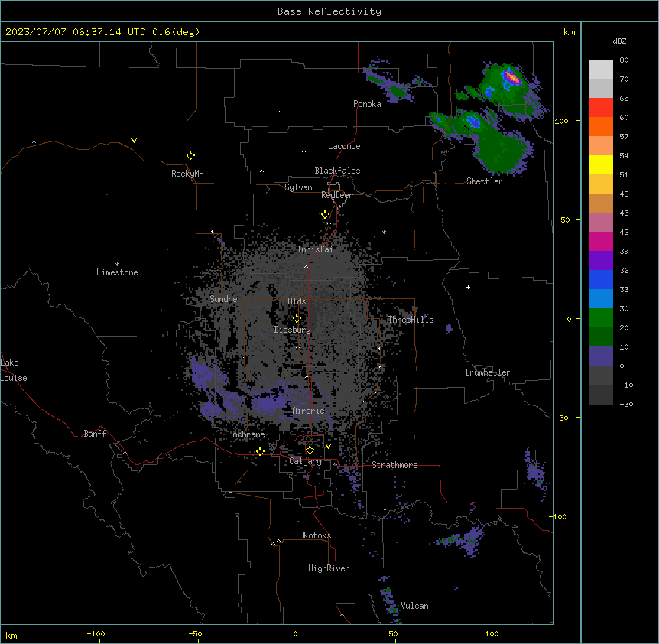Click the Sylvan label on the map
This screenshot has height=644, width=659.
298,187
